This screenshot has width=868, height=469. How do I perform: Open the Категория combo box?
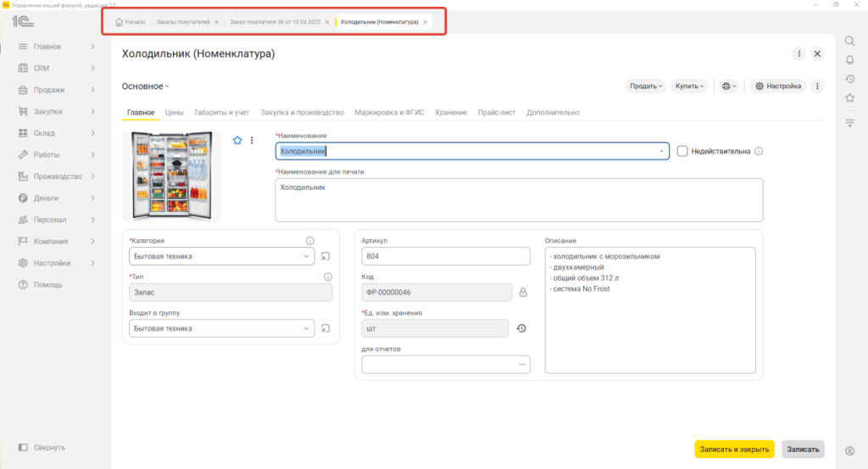click(x=221, y=256)
